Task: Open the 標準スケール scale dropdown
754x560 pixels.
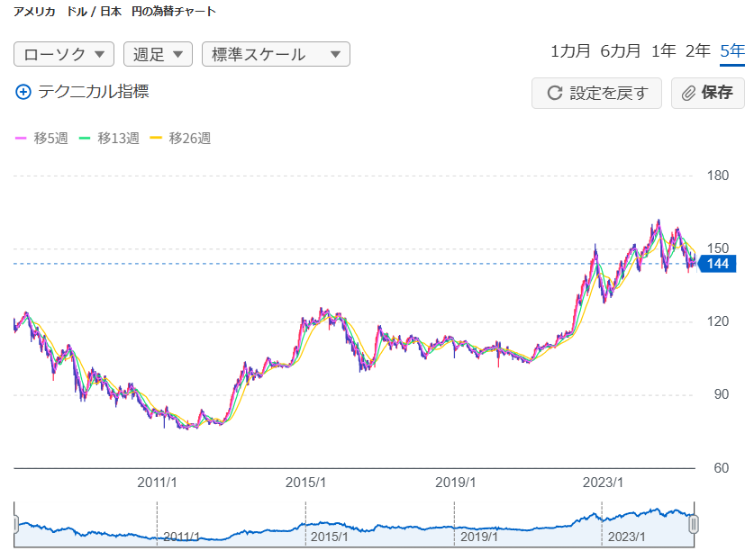Action: point(276,54)
